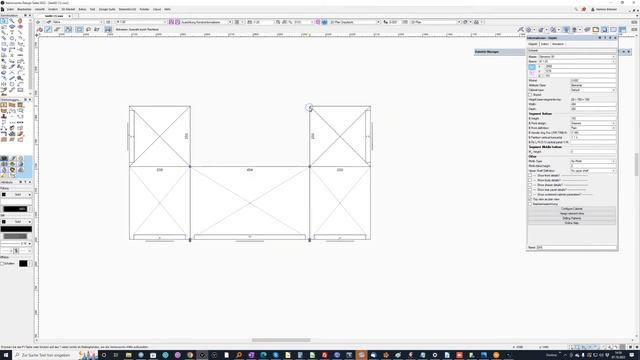Toggle the checkbox under Cabinet type row

530,95
